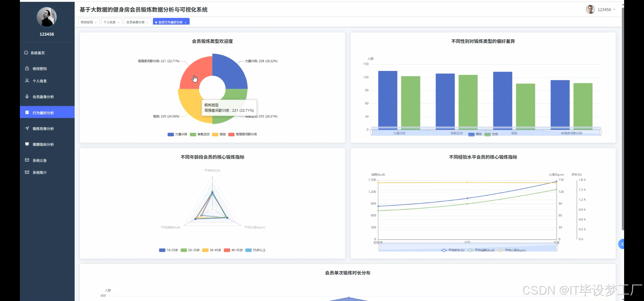Image resolution: width=644 pixels, height=301 pixels.
Task: Click the home icon beside 系统首页
Action: (26, 53)
